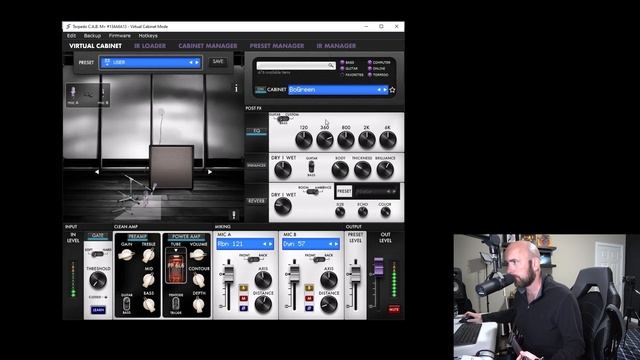Viewport: 640px width, 360px height.
Task: Toggle the Guitar cabinet filter
Action: point(342,69)
